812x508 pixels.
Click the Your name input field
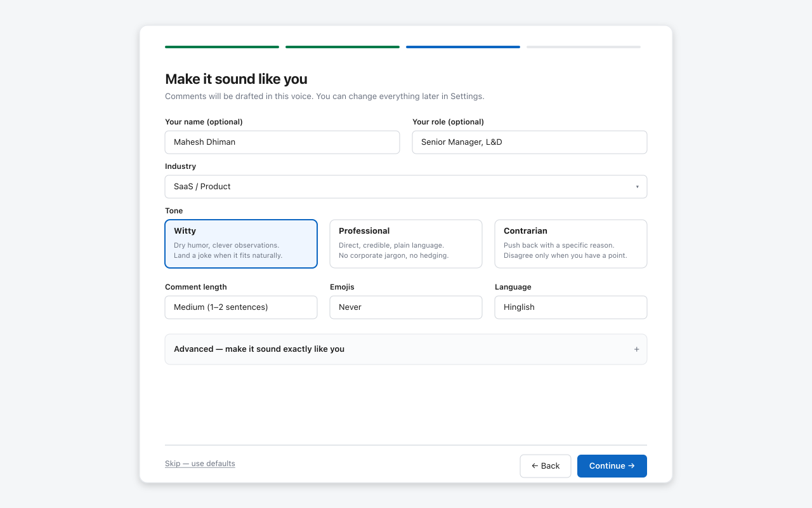tap(282, 142)
